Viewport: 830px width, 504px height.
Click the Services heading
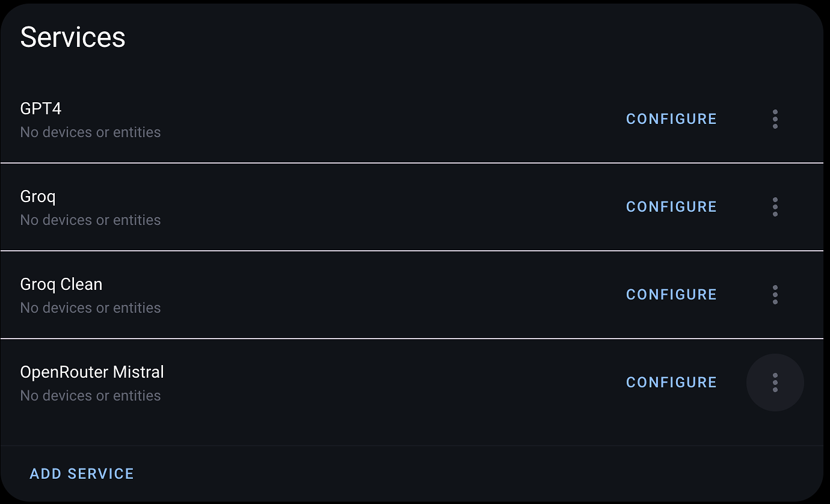tap(73, 37)
